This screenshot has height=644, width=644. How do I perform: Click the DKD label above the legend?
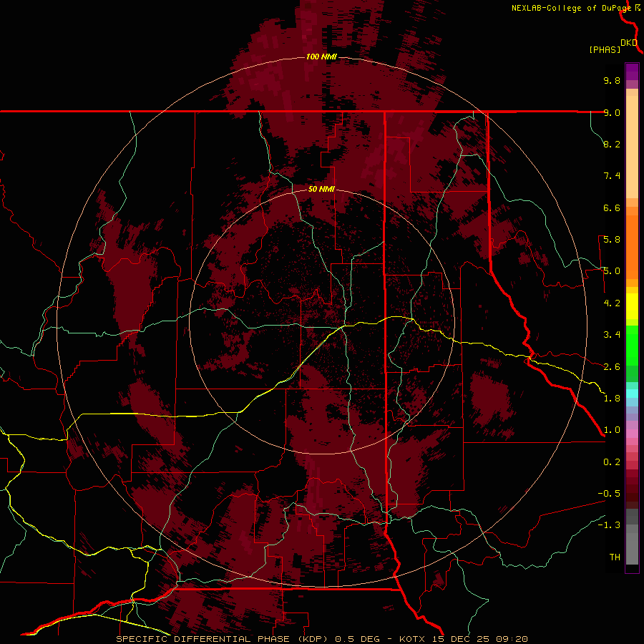629,43
